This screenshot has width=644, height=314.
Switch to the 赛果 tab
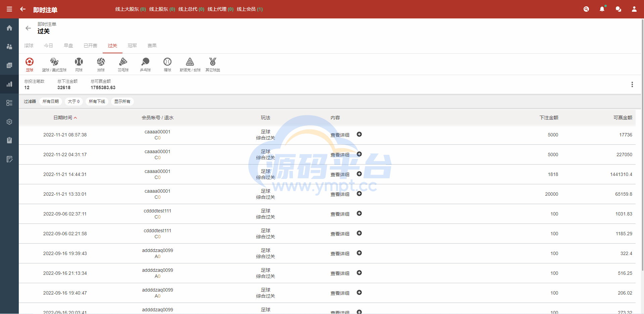coord(152,46)
